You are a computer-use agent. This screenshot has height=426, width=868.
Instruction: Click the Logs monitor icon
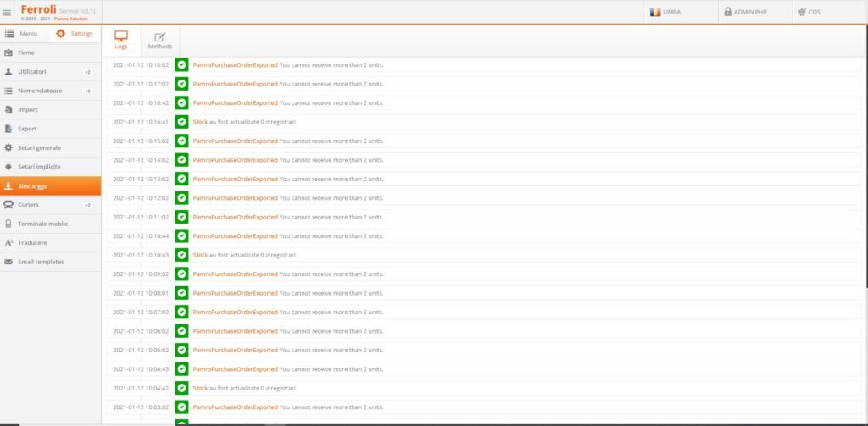click(121, 36)
